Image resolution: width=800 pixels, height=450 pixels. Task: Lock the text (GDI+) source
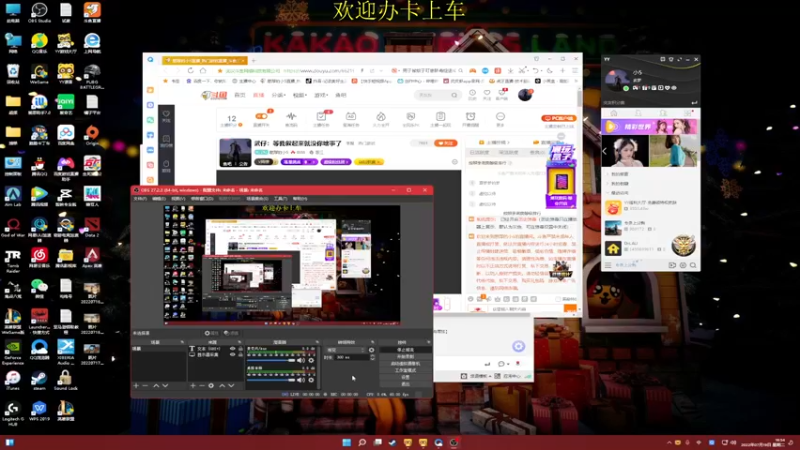pyautogui.click(x=240, y=348)
